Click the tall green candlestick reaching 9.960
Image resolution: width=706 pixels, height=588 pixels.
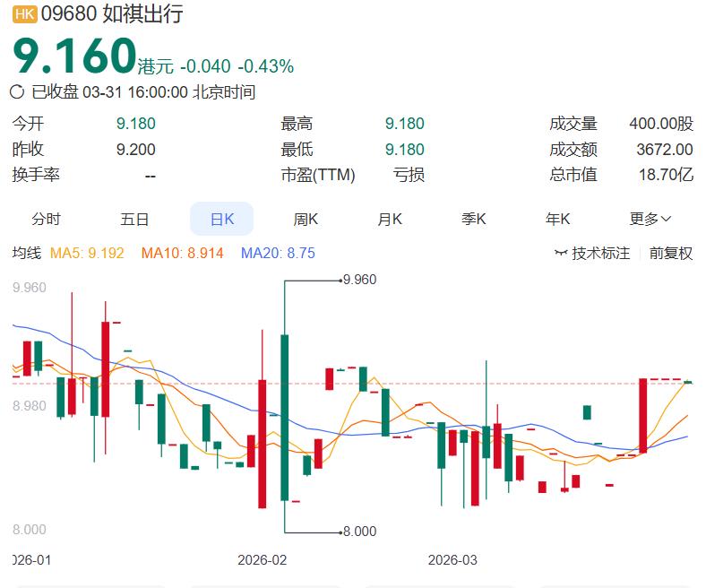[285, 417]
